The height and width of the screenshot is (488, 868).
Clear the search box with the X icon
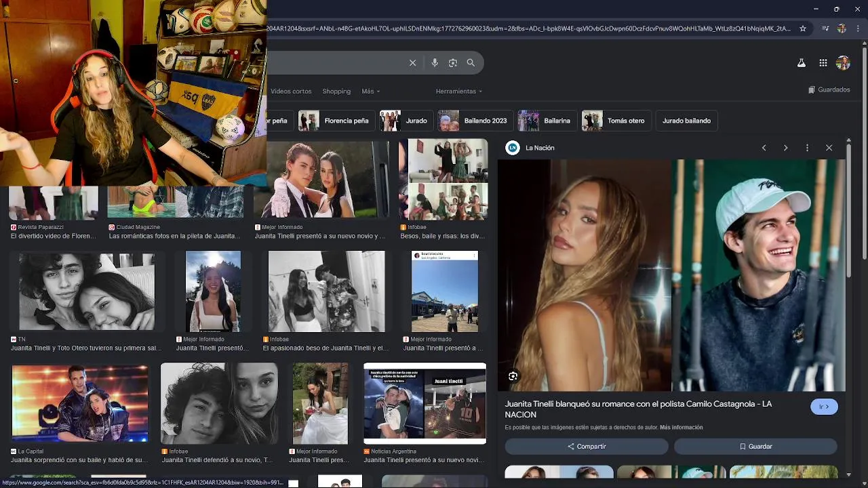[412, 63]
